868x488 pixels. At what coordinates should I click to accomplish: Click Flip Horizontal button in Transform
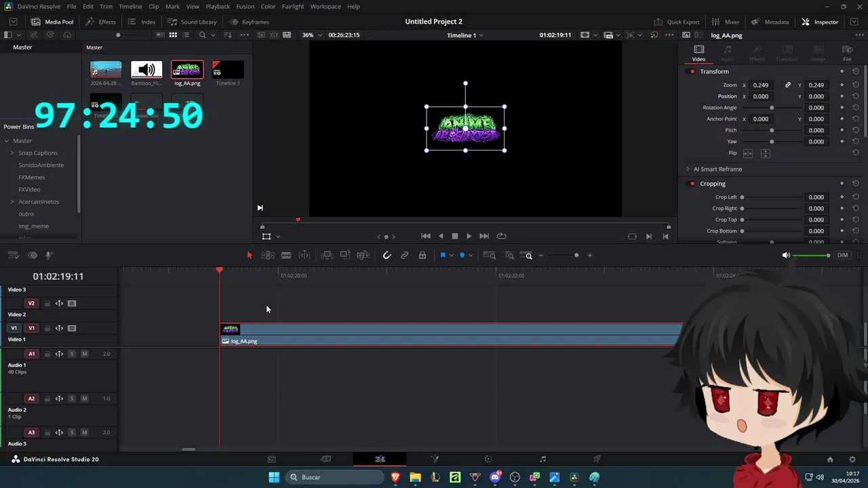click(748, 153)
